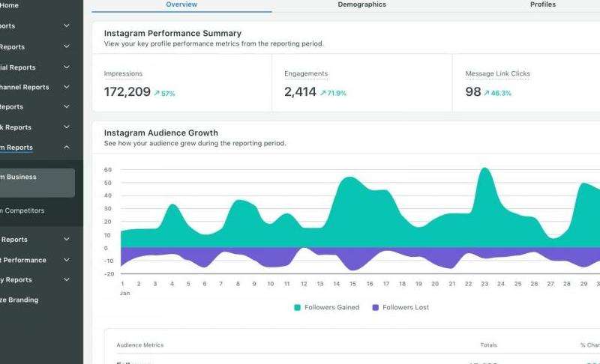Click the teal Followers Gained legend swatch
600x364 pixels.
coord(298,307)
